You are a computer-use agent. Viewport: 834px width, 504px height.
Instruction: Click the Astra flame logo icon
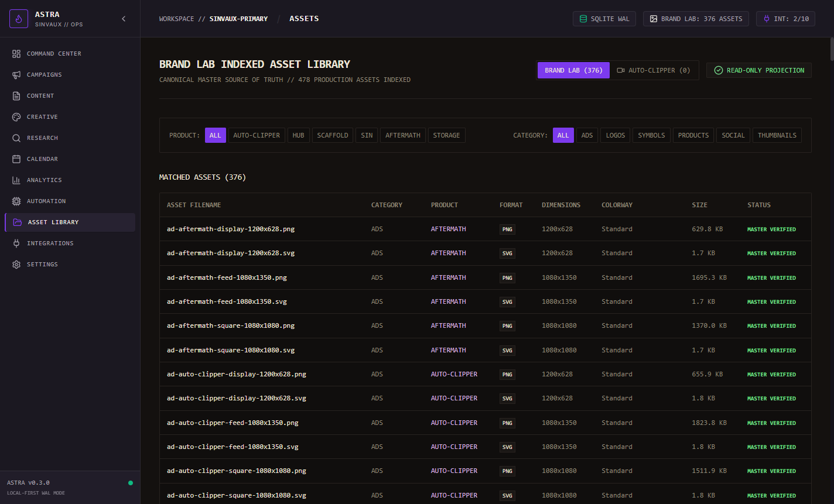tap(19, 19)
